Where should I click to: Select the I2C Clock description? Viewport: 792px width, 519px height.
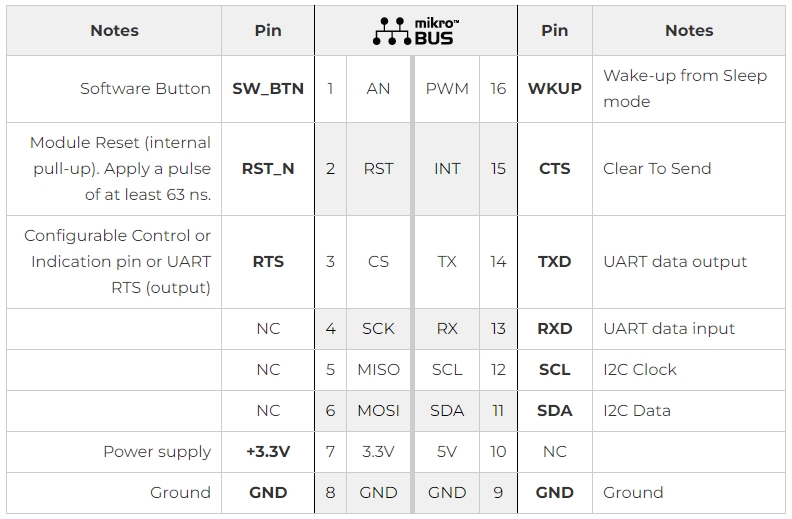click(x=640, y=369)
